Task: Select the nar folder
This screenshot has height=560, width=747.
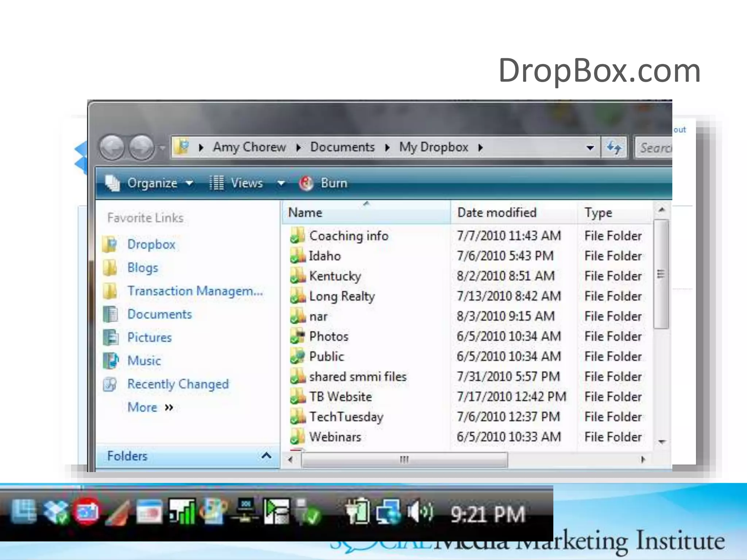Action: pyautogui.click(x=318, y=316)
